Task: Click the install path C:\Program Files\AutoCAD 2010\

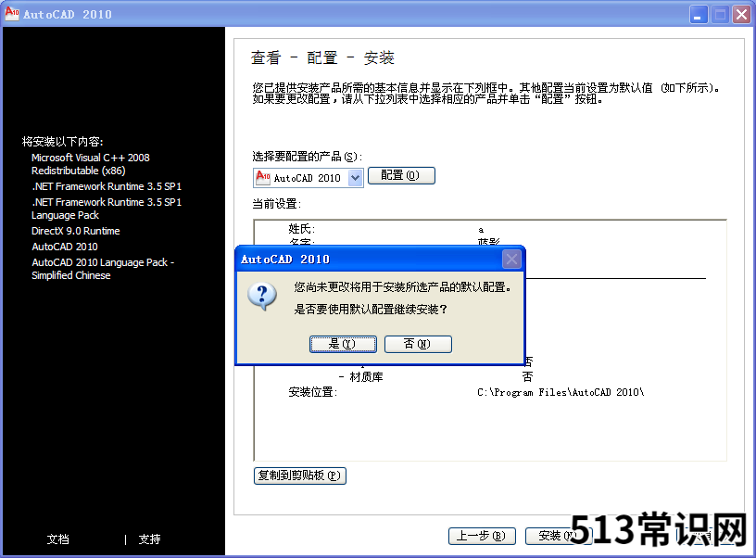Action: pos(561,393)
